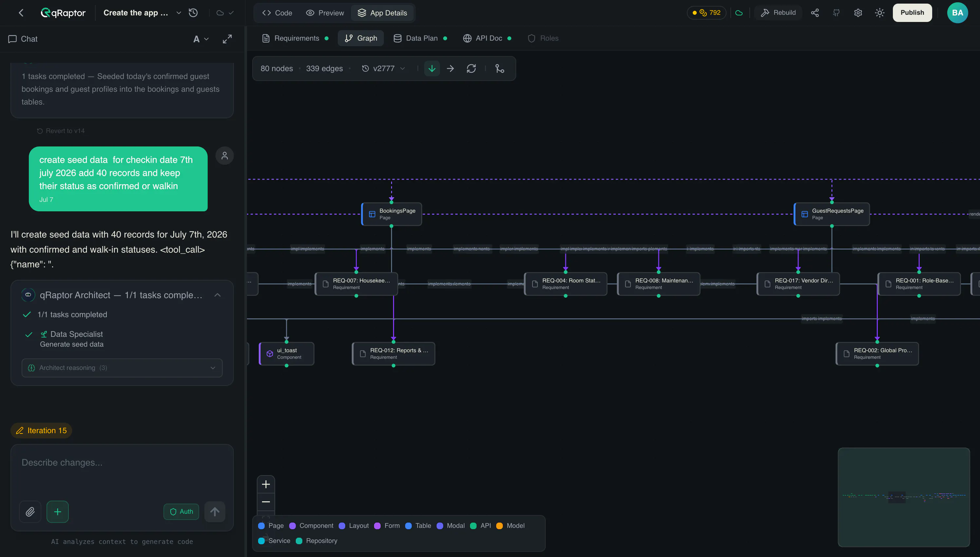Viewport: 980px width, 557px height.
Task: Select the App Details tab
Action: click(382, 13)
